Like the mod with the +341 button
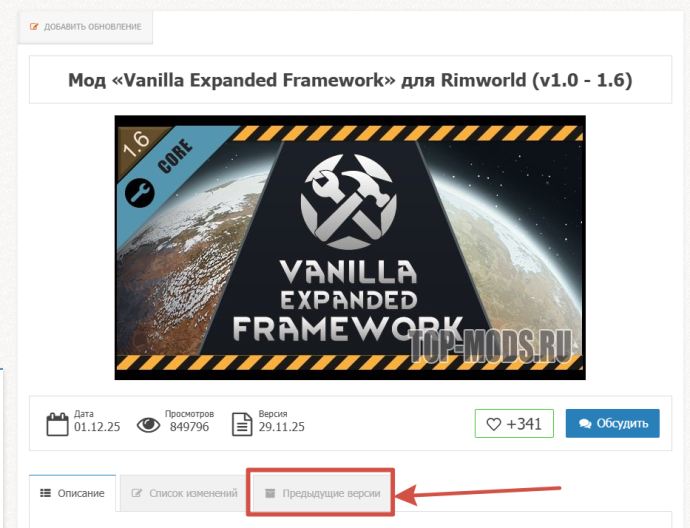 [x=514, y=424]
